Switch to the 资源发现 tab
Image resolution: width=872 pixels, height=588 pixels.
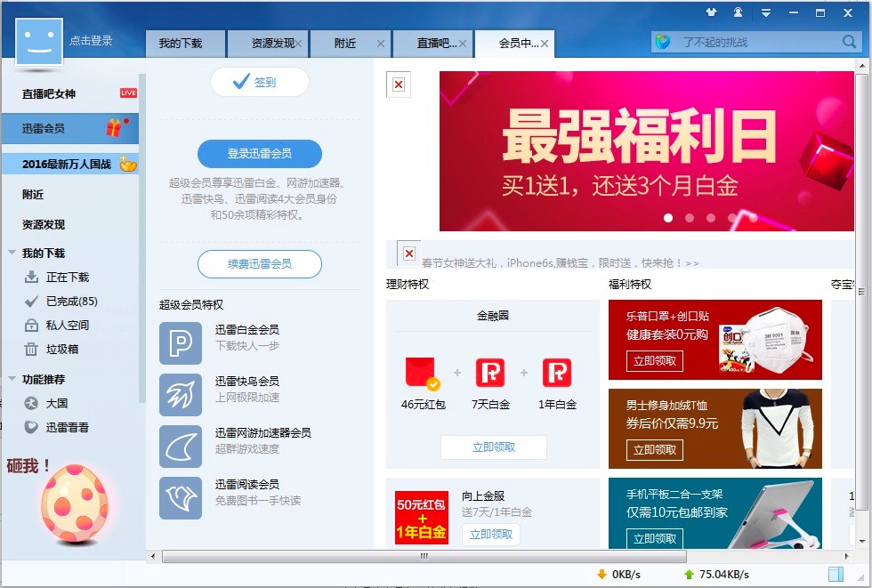click(x=268, y=44)
